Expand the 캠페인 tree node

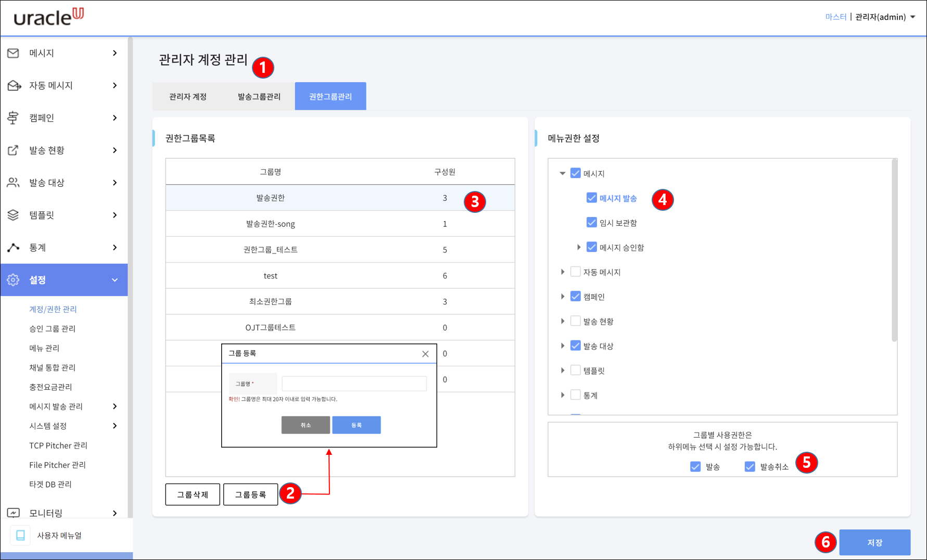[x=563, y=297]
